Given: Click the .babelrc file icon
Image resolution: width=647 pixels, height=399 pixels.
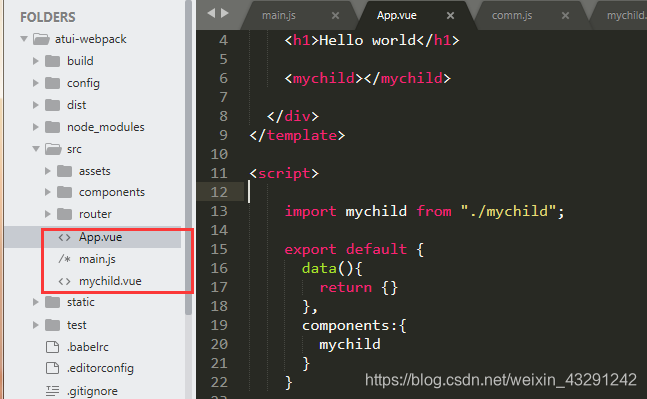Looking at the screenshot, I should point(52,347).
